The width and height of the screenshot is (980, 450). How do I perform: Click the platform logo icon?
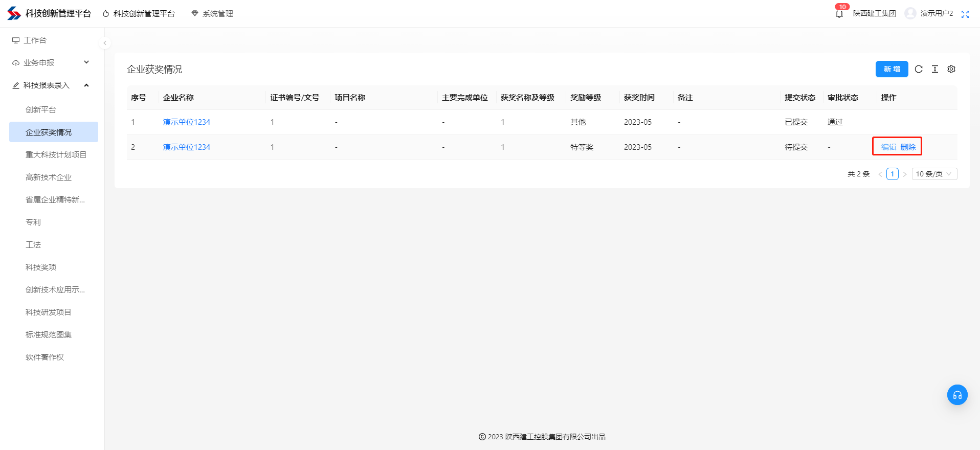click(x=14, y=13)
